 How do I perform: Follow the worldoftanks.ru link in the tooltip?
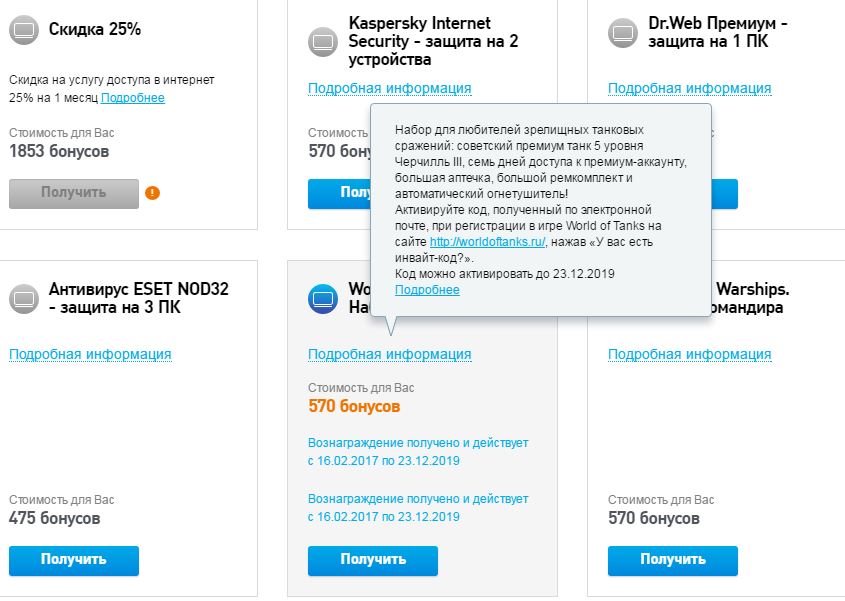click(487, 242)
